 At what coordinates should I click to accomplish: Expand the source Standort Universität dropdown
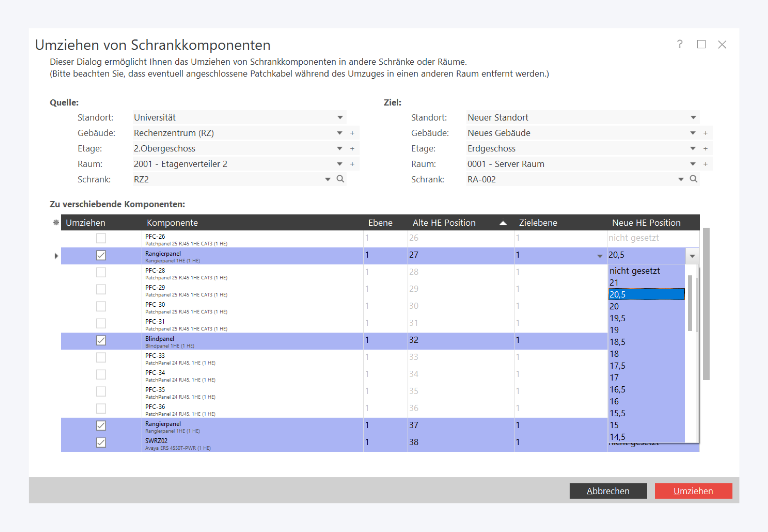[340, 118]
